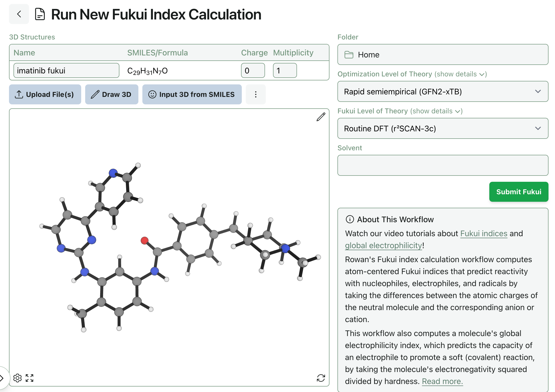Choose Input 3D from SMILES
This screenshot has height=392, width=555.
click(x=192, y=94)
